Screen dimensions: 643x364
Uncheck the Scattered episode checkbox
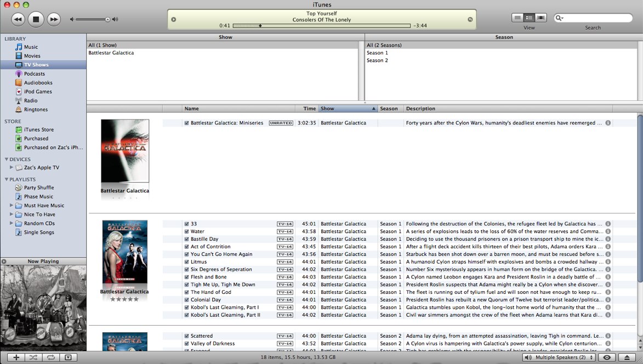tap(186, 335)
